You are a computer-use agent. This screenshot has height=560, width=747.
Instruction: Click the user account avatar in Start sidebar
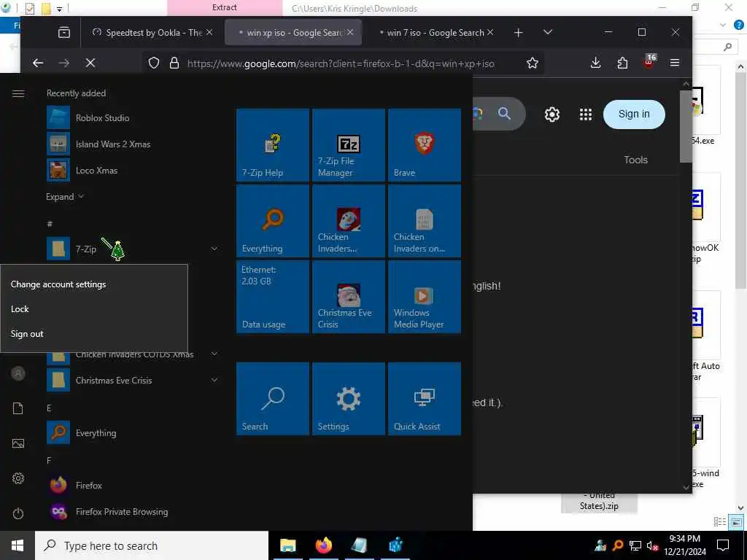[18, 373]
